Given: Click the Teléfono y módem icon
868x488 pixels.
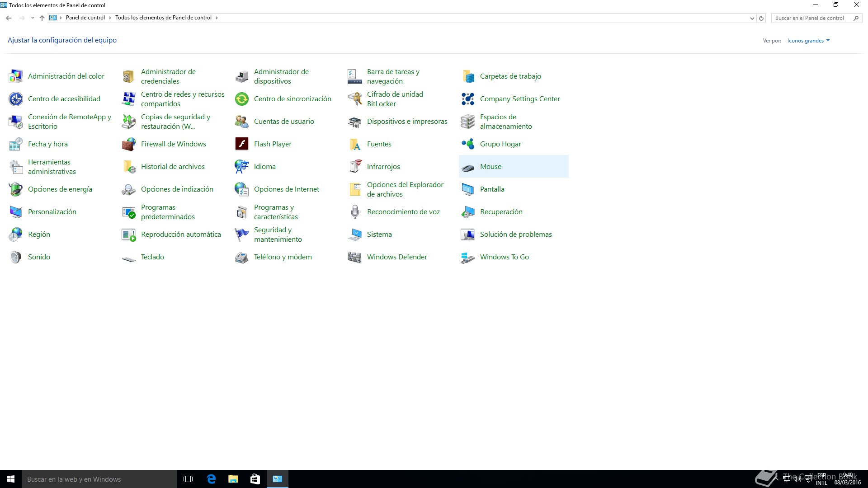Looking at the screenshot, I should [242, 257].
